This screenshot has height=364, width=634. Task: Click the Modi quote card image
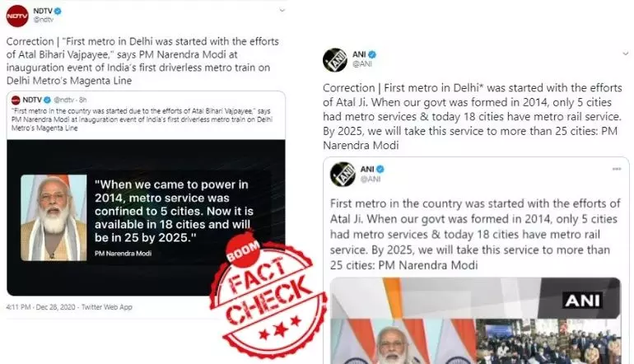coord(146,217)
